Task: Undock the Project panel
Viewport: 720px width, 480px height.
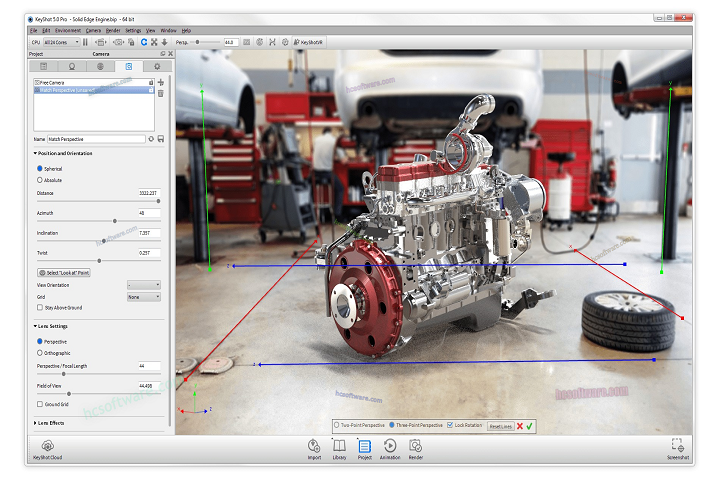Action: pyautogui.click(x=163, y=54)
